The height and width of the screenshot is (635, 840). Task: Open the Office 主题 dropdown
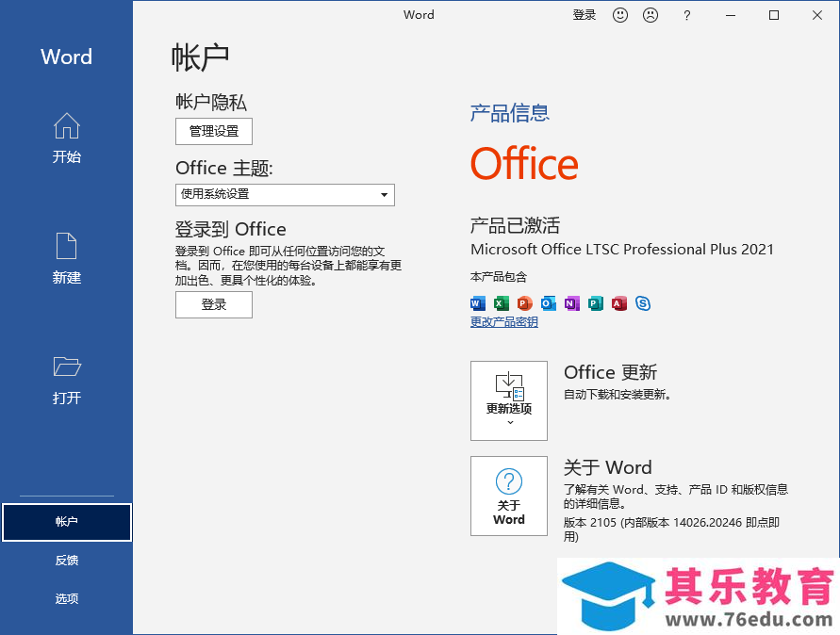coord(285,195)
